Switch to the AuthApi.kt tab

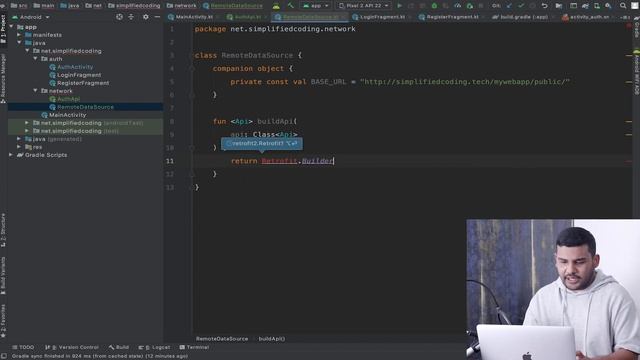(247, 17)
